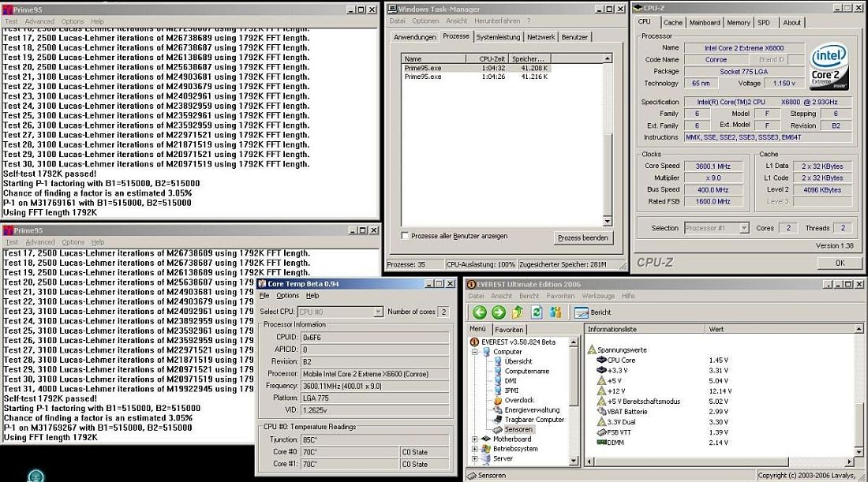Image resolution: width=868 pixels, height=482 pixels.
Task: Sort processes by CPU-Zeit column header
Action: click(486, 58)
